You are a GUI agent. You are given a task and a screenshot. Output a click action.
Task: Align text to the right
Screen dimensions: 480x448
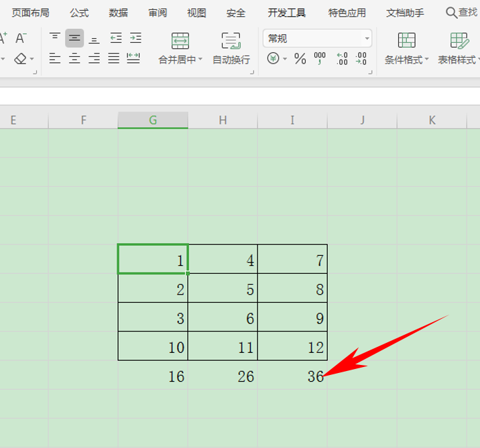tap(94, 58)
